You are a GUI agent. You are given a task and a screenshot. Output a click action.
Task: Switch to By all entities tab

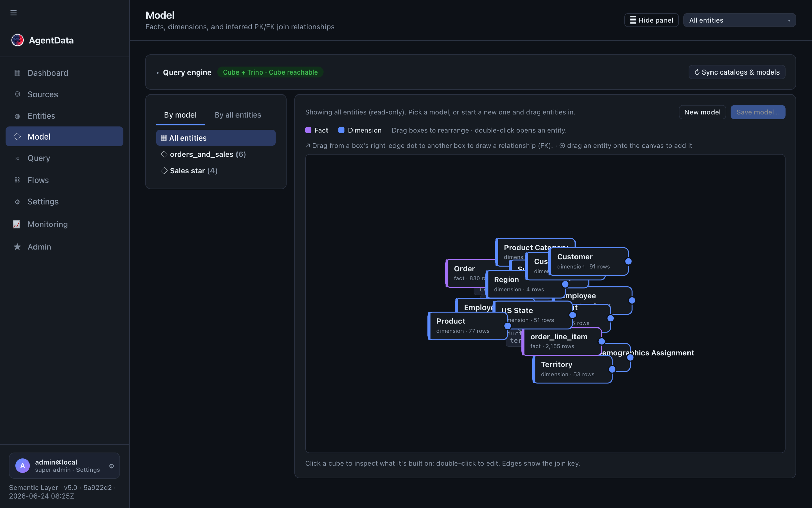238,115
